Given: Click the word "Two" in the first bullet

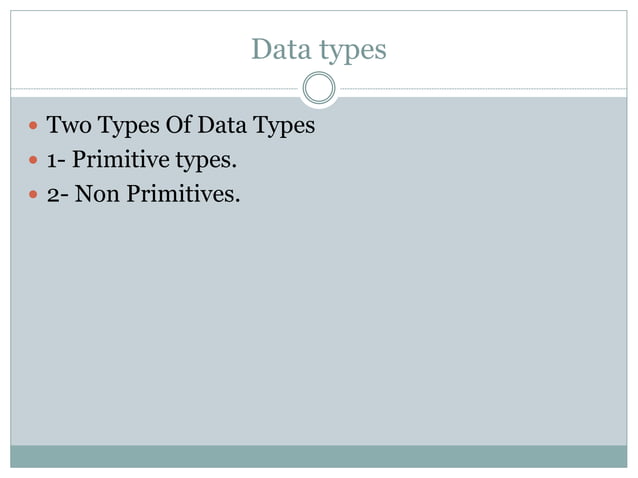Looking at the screenshot, I should pyautogui.click(x=69, y=126).
